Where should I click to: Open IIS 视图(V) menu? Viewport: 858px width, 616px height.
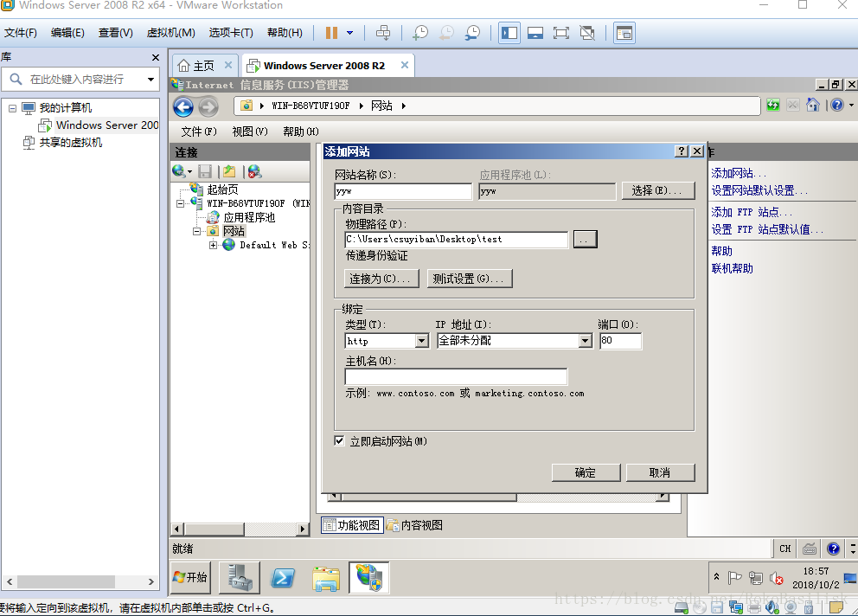pyautogui.click(x=249, y=132)
